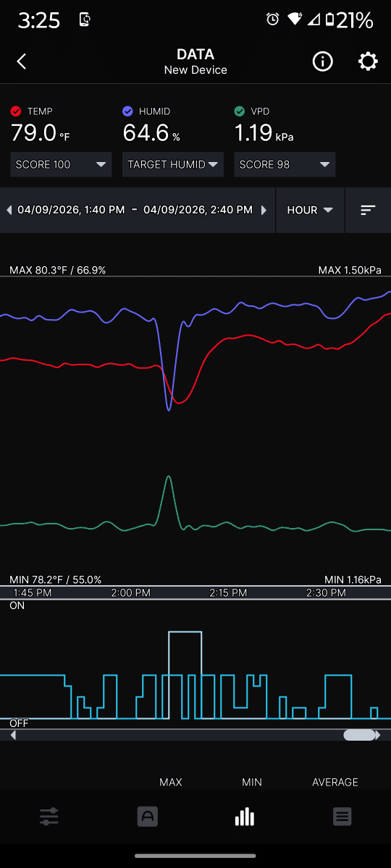Viewport: 391px width, 868px height.
Task: Open the info icon
Action: (322, 61)
